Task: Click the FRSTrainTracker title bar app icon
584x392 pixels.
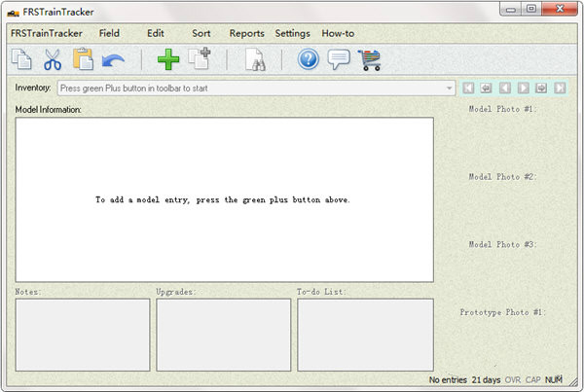Action: tap(13, 13)
